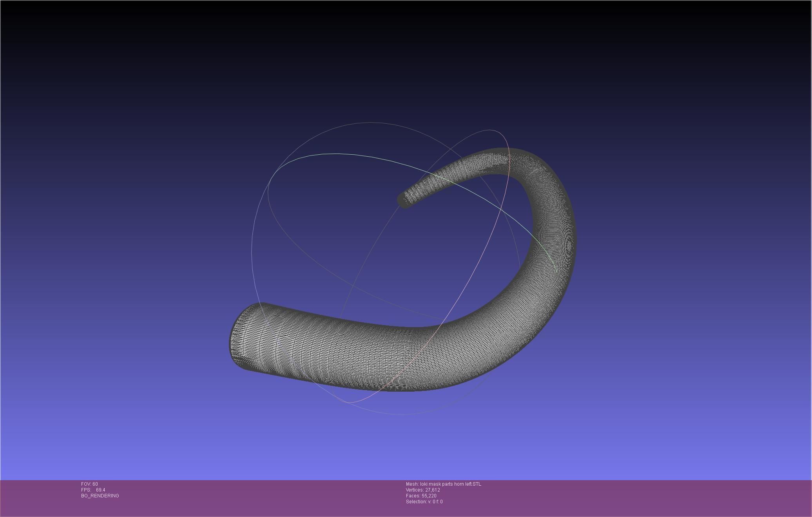This screenshot has width=812, height=517.
Task: Click the Vertices: 27,612 label
Action: (x=423, y=490)
